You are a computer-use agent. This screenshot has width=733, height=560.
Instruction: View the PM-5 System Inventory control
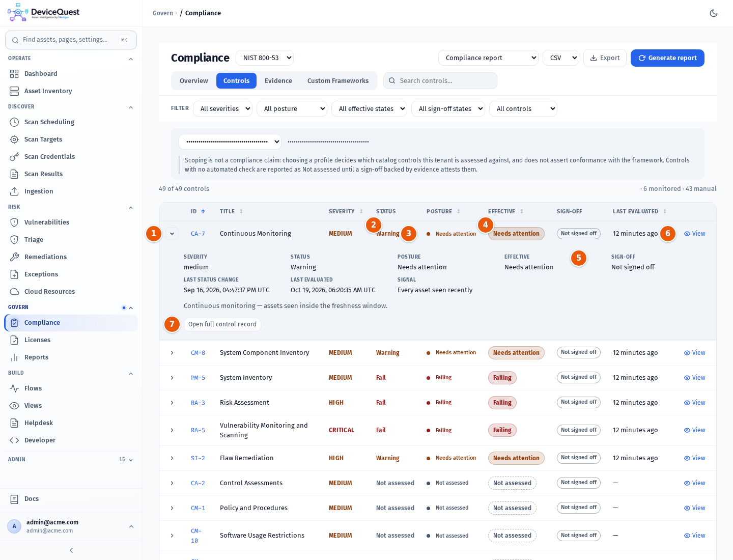694,378
